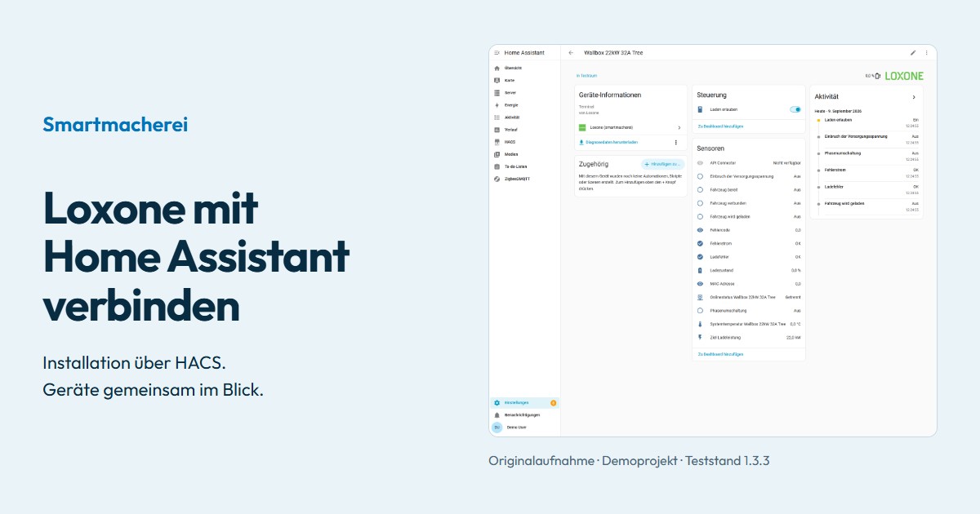Click the eye icon of Fehlercode

[700, 230]
